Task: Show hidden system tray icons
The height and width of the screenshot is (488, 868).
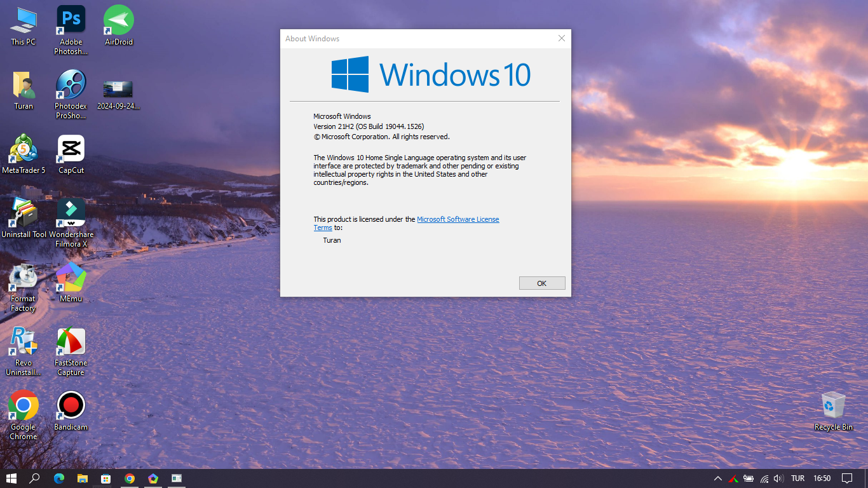Action: pos(717,478)
